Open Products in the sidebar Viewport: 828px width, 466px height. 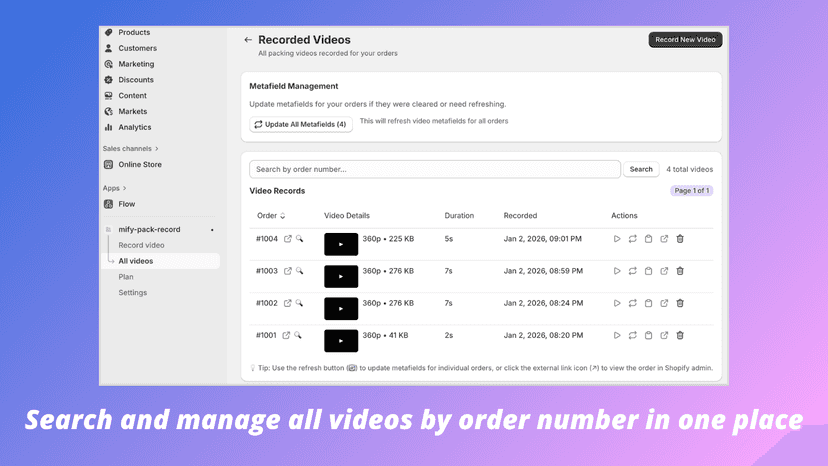[134, 32]
